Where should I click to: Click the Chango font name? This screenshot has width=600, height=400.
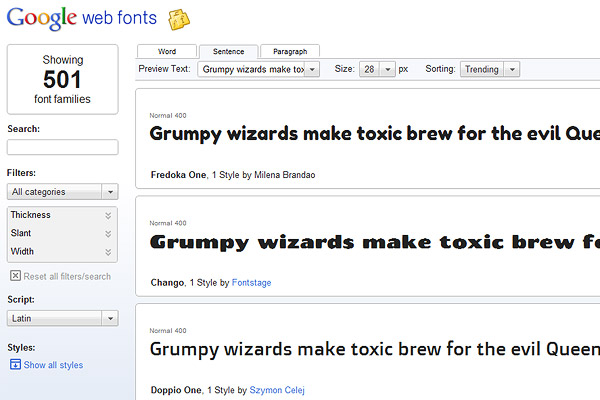(167, 282)
